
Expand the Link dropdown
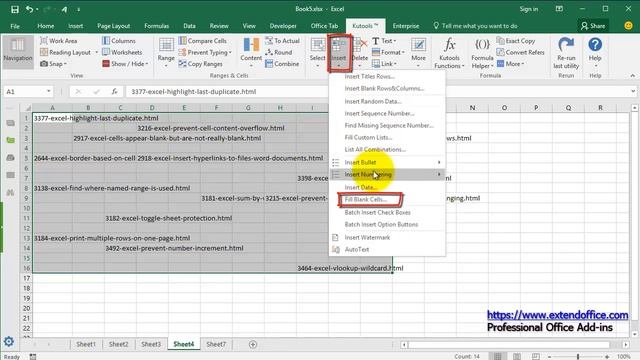point(395,64)
